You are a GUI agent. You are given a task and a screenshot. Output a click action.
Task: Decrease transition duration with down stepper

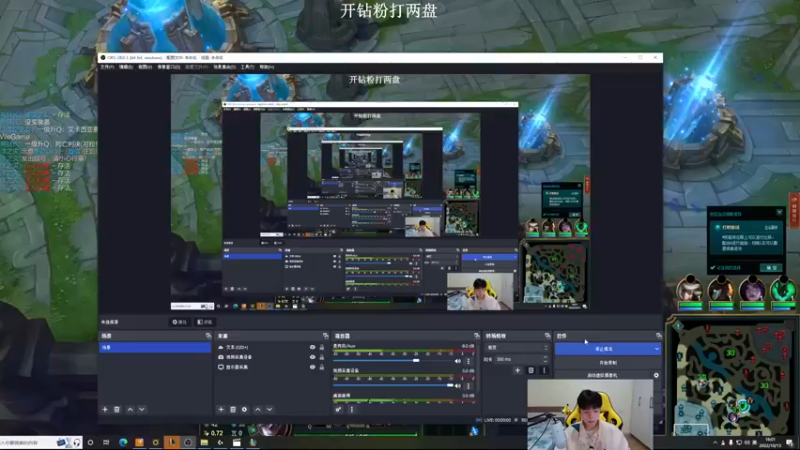546,361
